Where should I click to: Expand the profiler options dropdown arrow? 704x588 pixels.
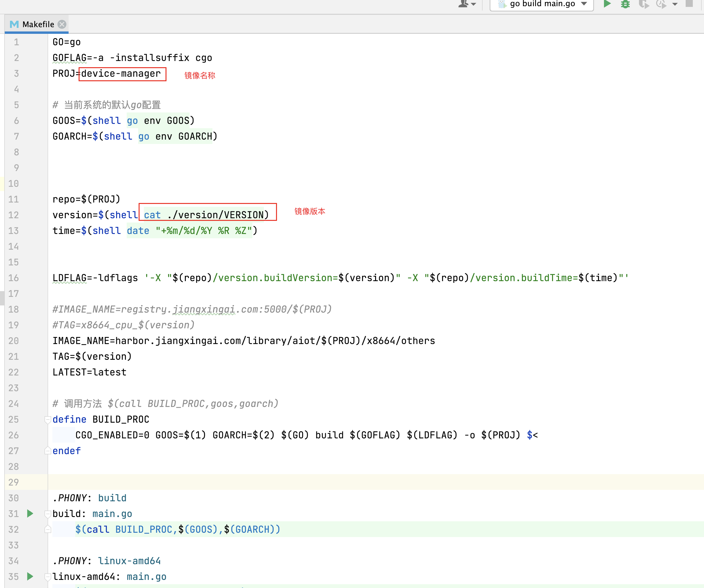click(675, 4)
